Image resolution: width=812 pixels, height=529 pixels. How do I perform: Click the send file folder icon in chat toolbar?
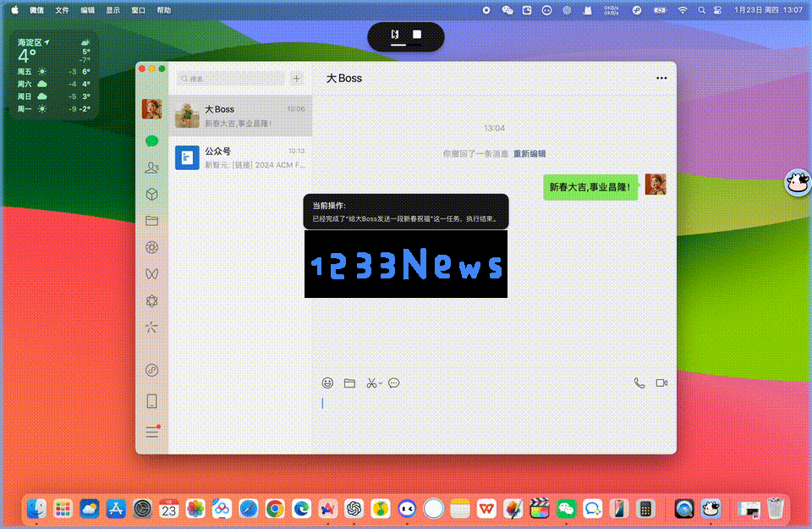(349, 383)
